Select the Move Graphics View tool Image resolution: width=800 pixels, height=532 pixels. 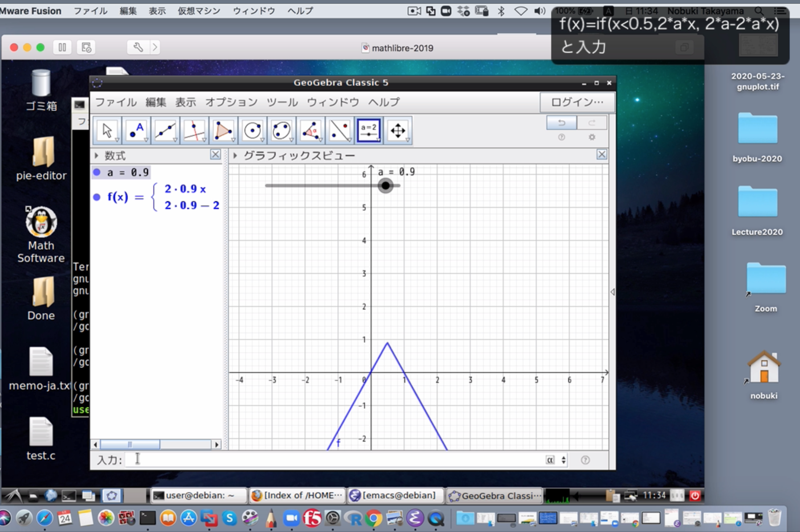click(398, 131)
